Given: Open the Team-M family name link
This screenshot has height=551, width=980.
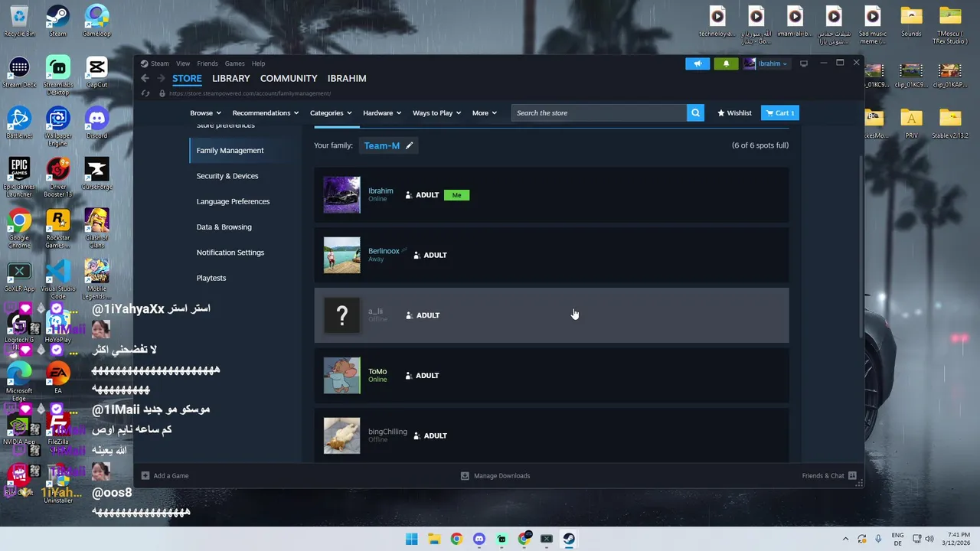Looking at the screenshot, I should [x=382, y=145].
